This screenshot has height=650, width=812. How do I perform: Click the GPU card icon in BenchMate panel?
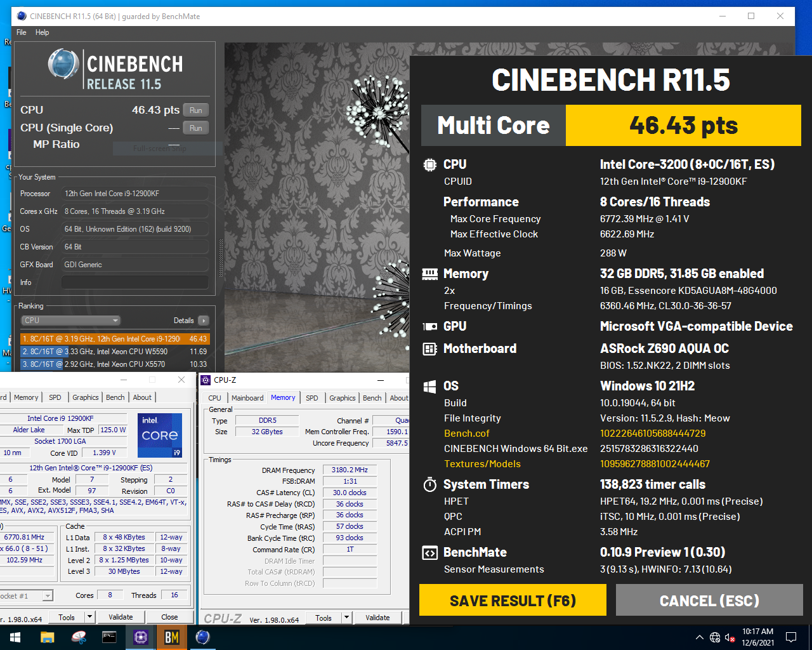[x=430, y=326]
